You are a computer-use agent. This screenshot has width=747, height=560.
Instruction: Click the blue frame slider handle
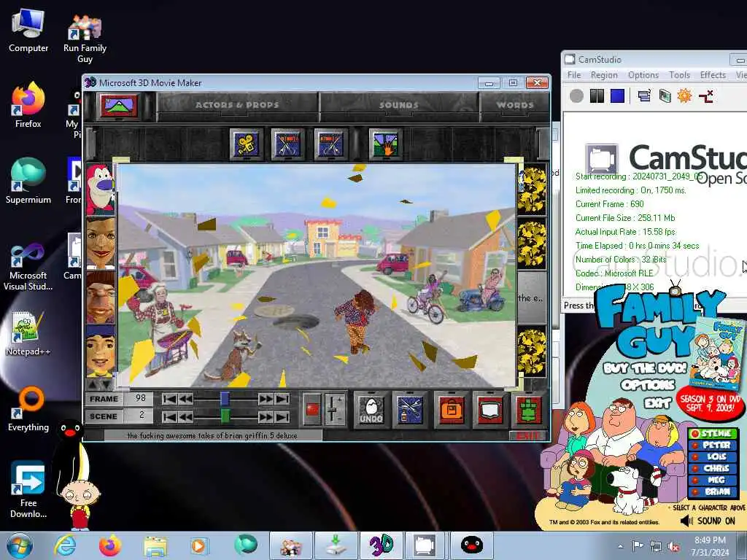225,399
